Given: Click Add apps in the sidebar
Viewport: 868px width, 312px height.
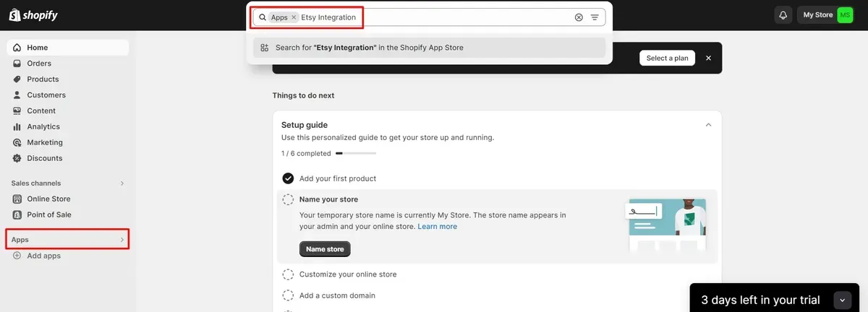Looking at the screenshot, I should [43, 256].
